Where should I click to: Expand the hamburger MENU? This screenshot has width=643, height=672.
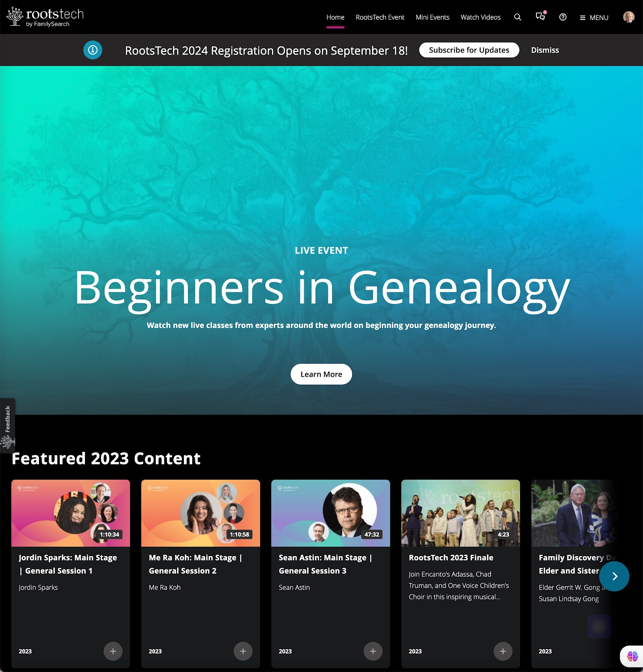click(594, 18)
